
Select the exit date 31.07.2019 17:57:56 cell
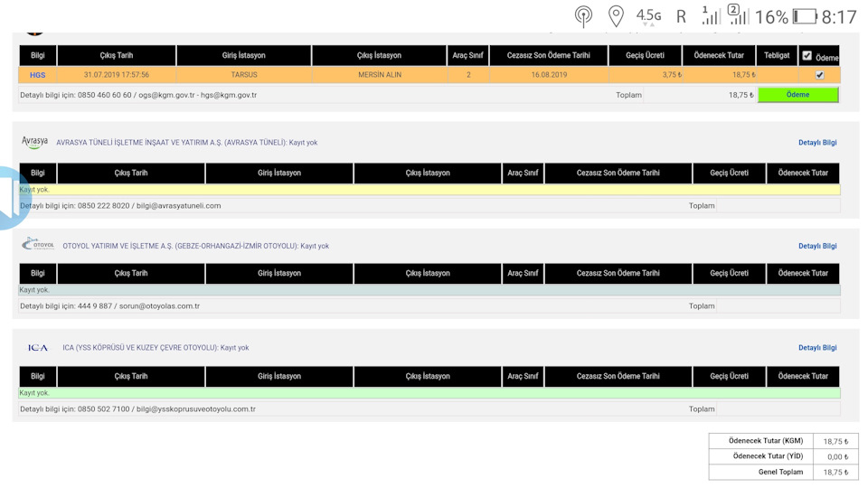117,75
